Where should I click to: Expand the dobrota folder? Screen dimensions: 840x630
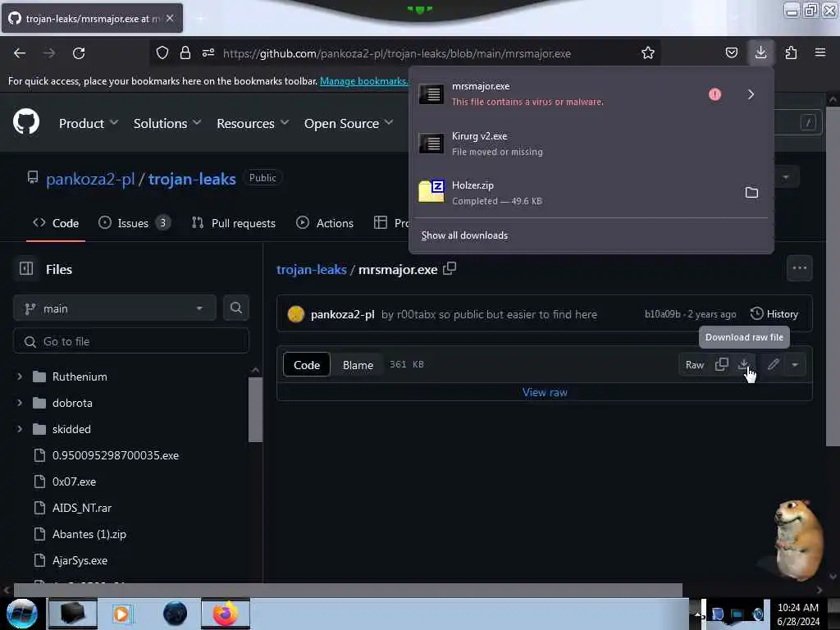click(x=20, y=403)
